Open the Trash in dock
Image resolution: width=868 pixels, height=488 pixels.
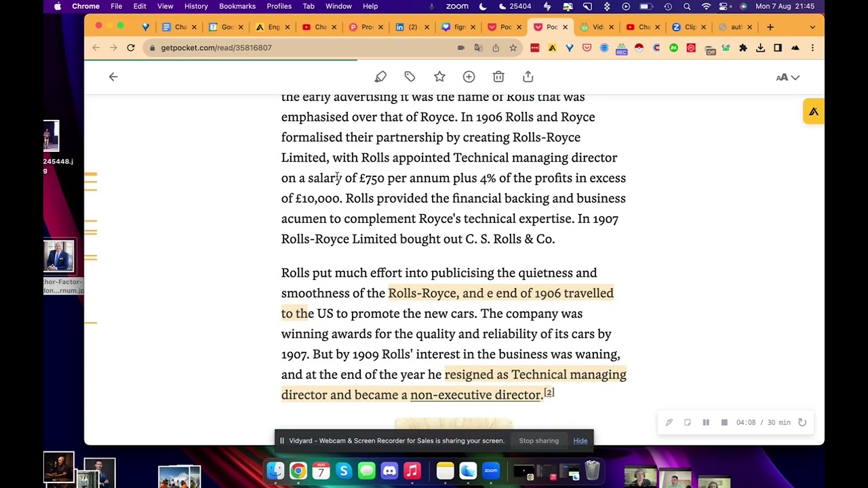(x=592, y=470)
